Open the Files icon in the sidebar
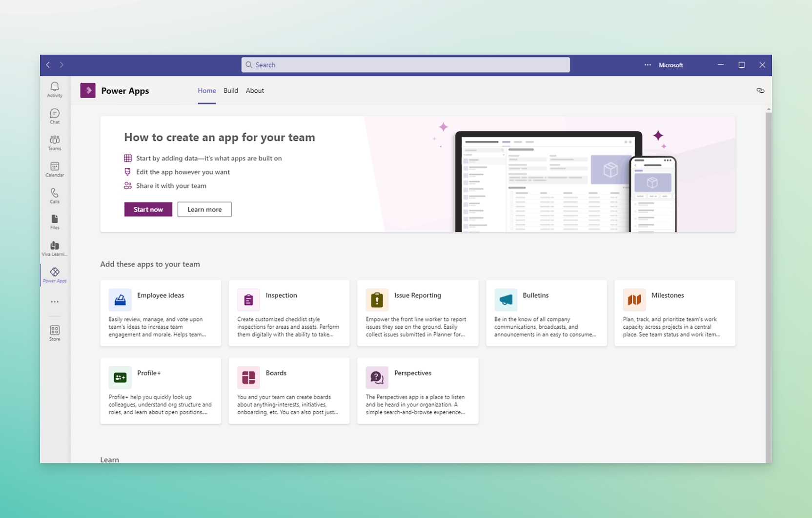812x518 pixels. click(x=54, y=222)
